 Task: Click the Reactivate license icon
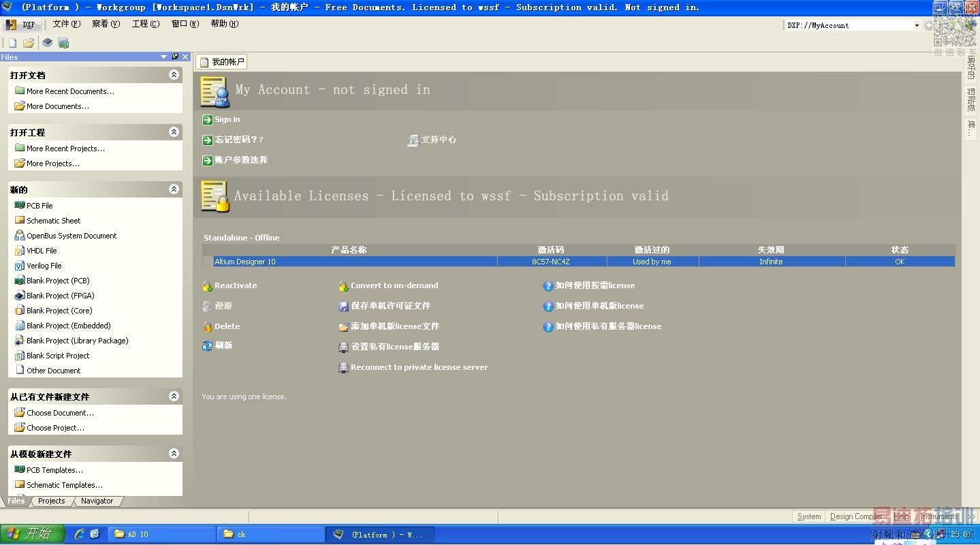coord(208,286)
